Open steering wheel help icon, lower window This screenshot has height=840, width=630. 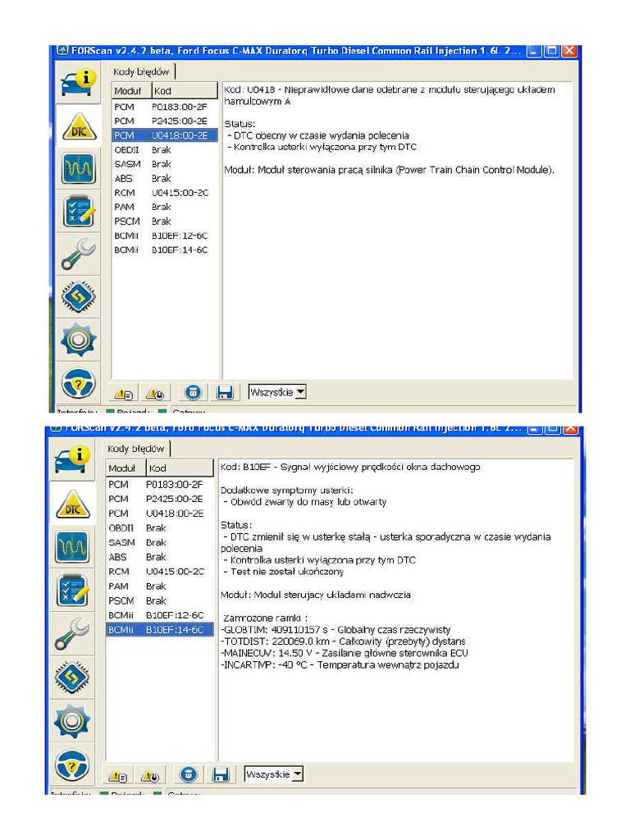pos(72,765)
